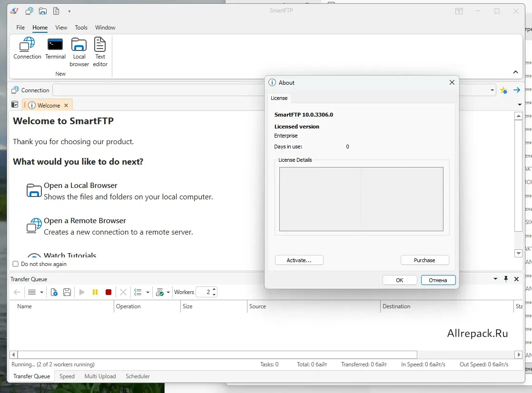Image resolution: width=532 pixels, height=393 pixels.
Task: Click OK in the About dialog
Action: pos(400,280)
